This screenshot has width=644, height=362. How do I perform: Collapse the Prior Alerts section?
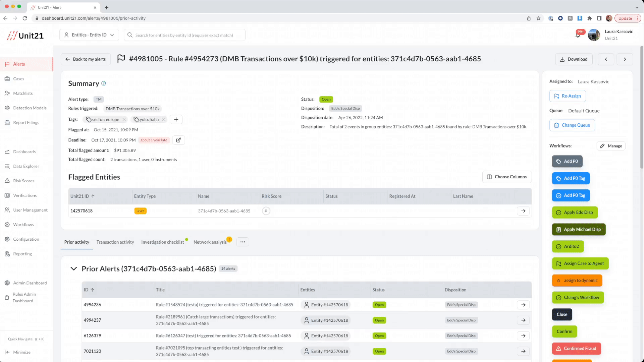73,269
